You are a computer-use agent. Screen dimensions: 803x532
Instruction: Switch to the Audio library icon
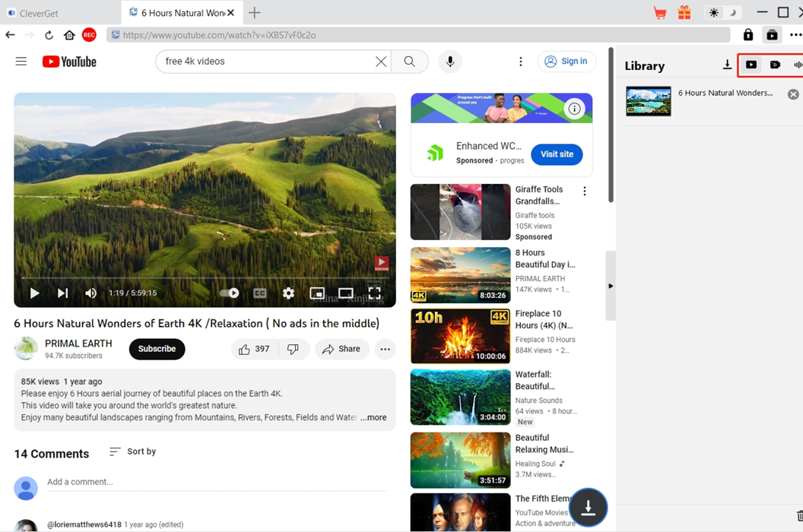click(x=799, y=65)
